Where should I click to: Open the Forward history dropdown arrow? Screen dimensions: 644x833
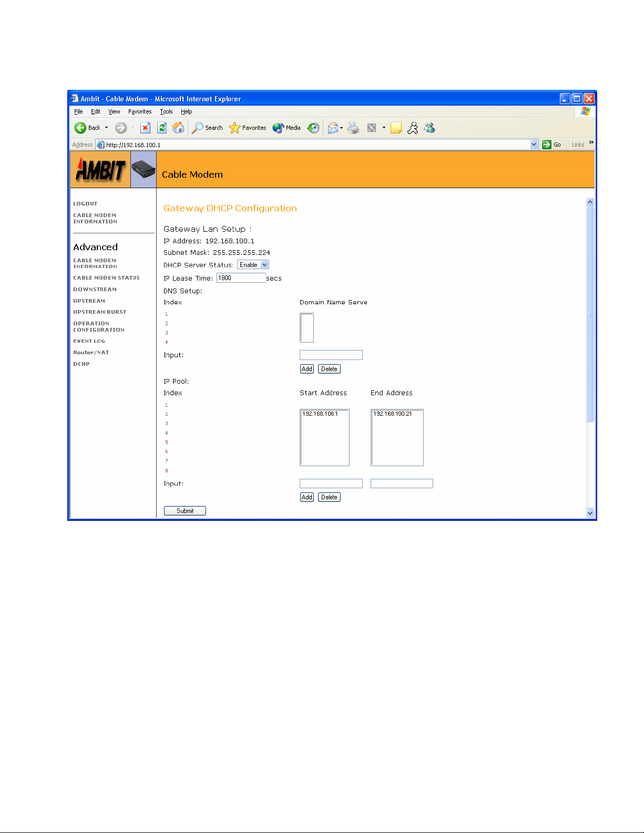pos(133,128)
